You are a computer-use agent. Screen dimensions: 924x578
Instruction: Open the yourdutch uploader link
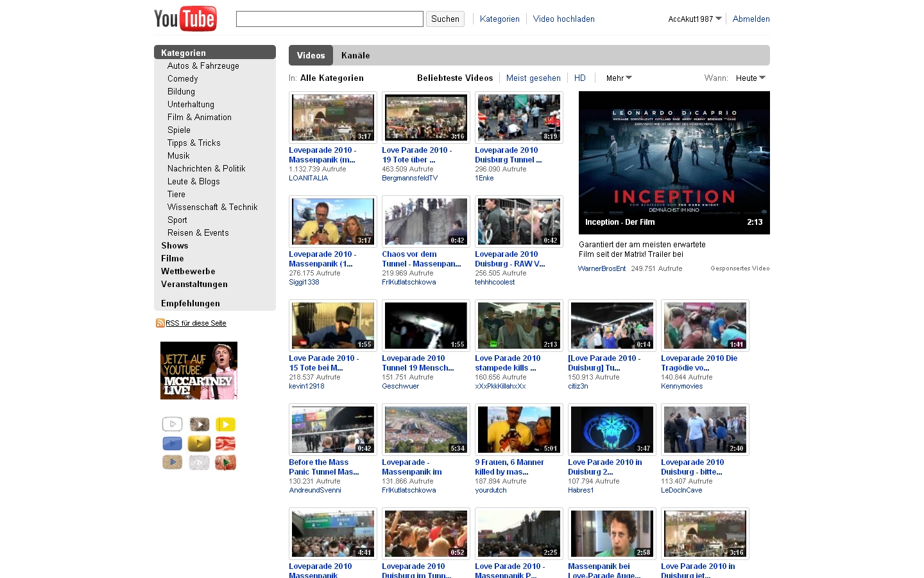[x=491, y=490]
